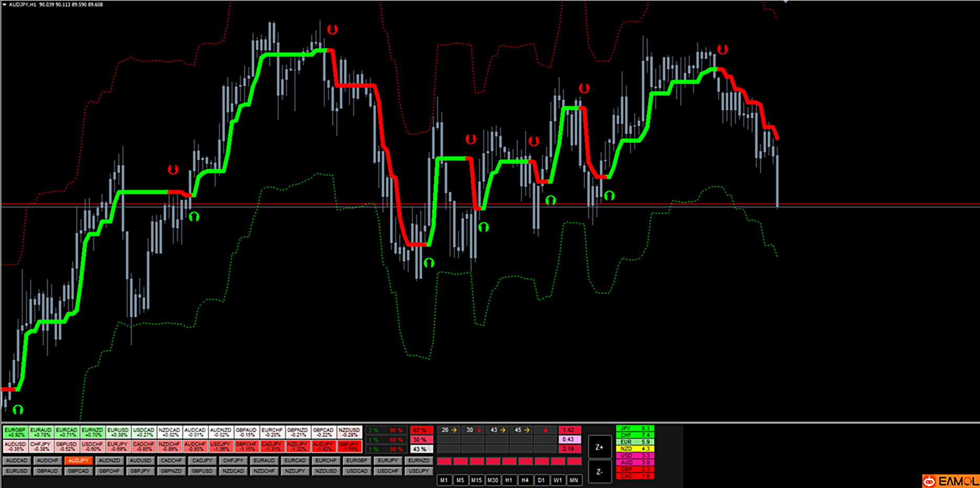
Task: Click the EURGBP +0.92% heatmap cell
Action: (16, 432)
